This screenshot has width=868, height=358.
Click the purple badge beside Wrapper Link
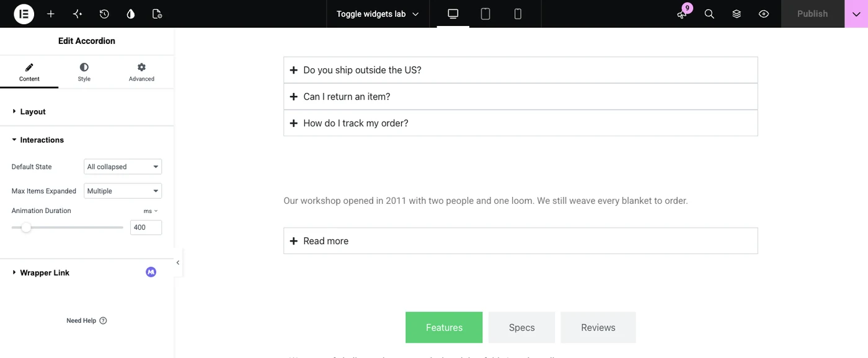point(151,272)
